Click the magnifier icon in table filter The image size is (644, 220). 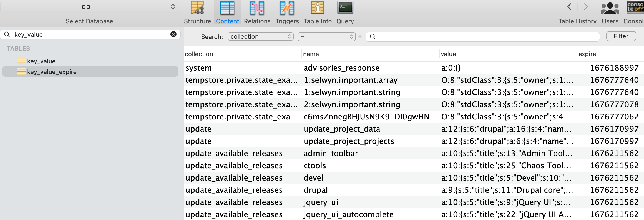click(7, 34)
